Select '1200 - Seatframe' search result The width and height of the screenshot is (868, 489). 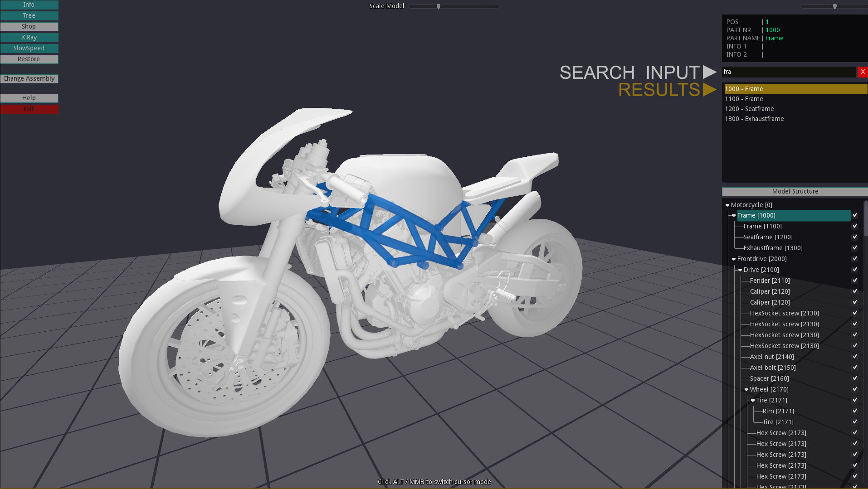click(749, 109)
